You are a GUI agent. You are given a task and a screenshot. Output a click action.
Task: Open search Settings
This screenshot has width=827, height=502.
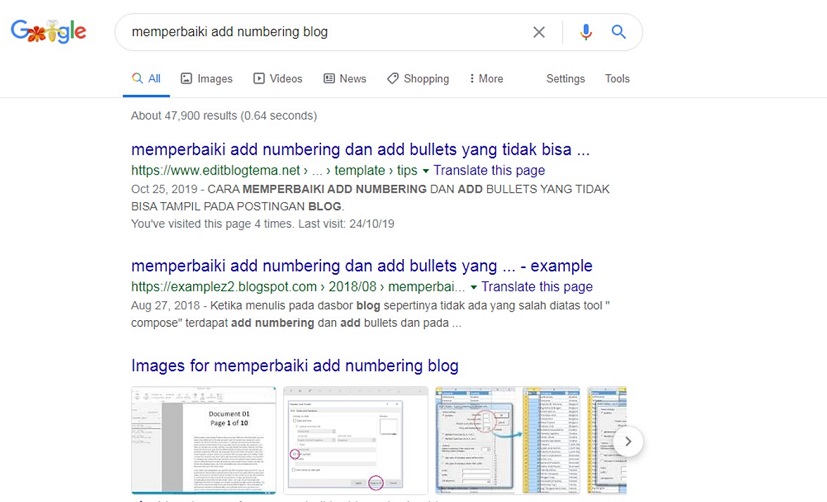pyautogui.click(x=565, y=79)
